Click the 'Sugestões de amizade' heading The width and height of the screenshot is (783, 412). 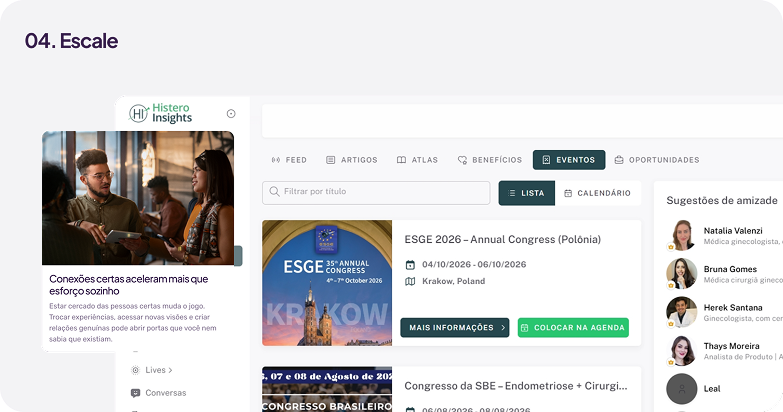(x=722, y=200)
